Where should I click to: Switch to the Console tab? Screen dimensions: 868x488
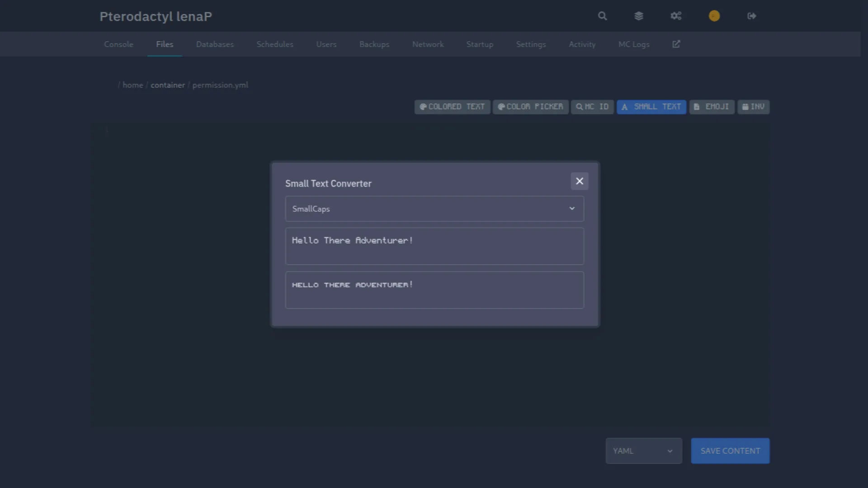pyautogui.click(x=118, y=44)
